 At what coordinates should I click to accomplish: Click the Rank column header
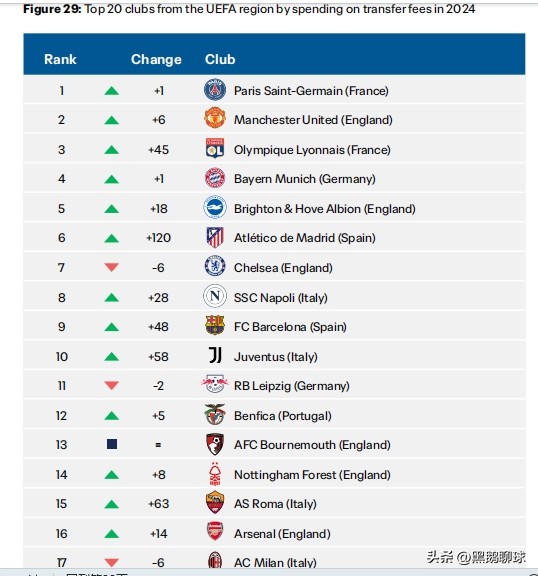(x=60, y=59)
